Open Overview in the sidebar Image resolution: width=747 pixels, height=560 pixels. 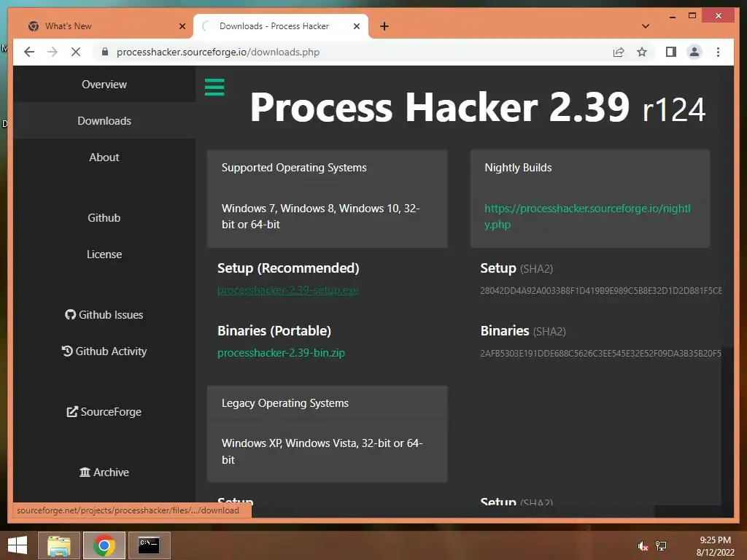tap(104, 85)
